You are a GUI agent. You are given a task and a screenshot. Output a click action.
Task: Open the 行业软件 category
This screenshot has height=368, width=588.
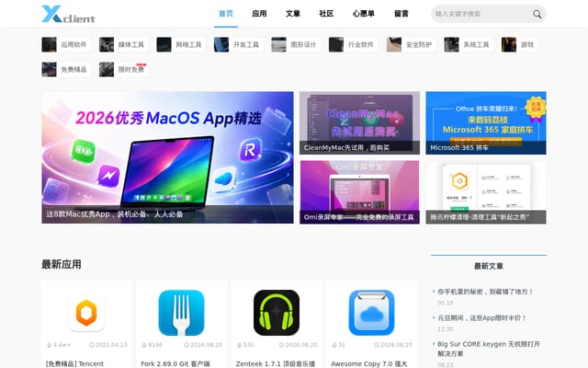click(353, 44)
